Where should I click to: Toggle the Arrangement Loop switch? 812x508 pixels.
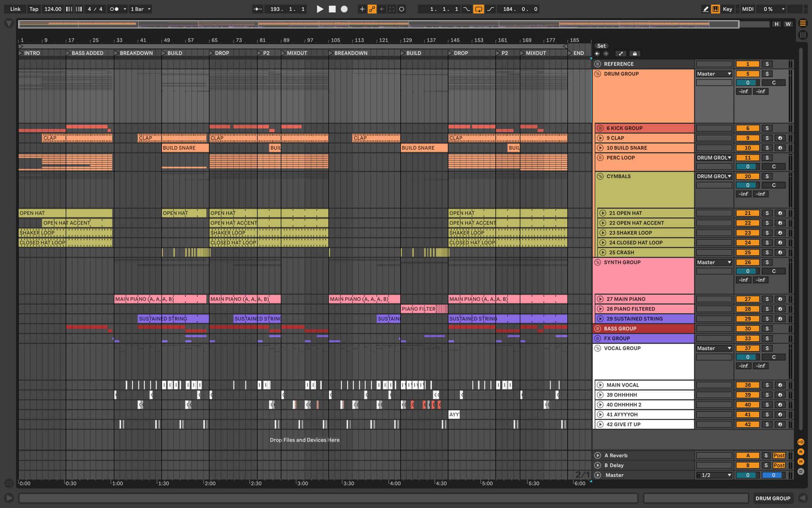point(479,9)
